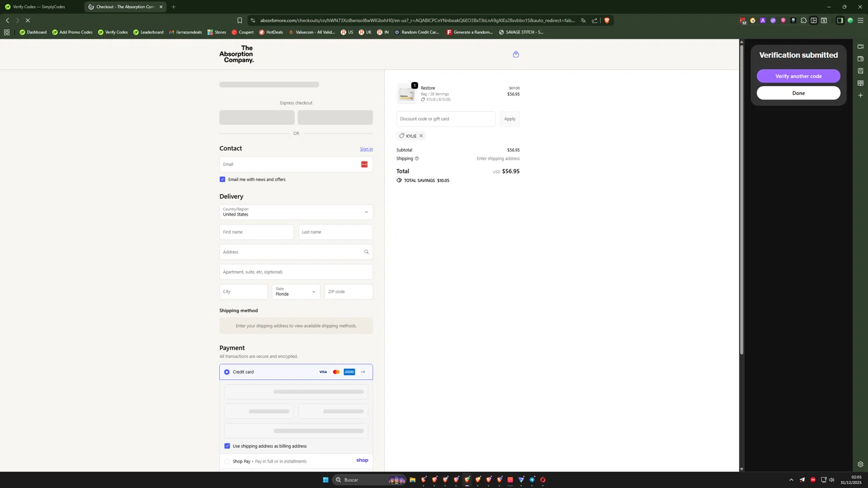The image size is (868, 488).
Task: Click the Sign in link
Action: 366,149
